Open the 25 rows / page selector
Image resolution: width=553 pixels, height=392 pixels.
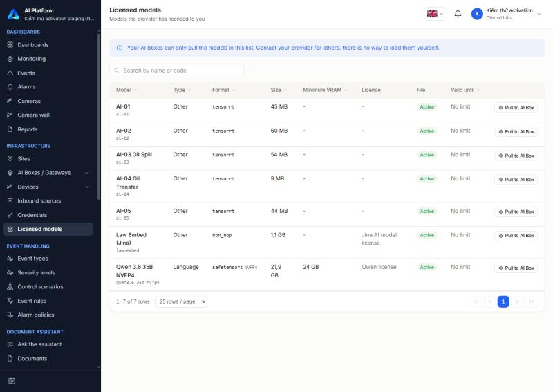181,301
